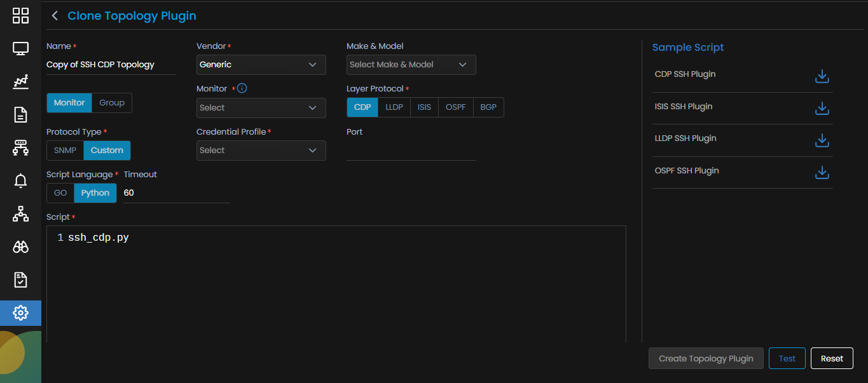Click the binoculars icon in sidebar
The image size is (868, 383).
pos(20,247)
